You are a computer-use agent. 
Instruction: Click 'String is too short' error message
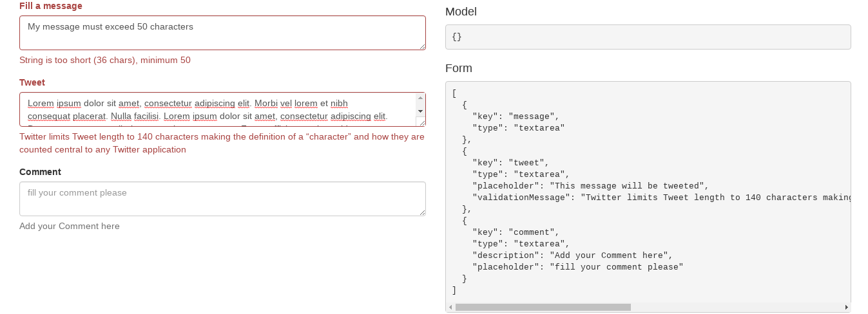tap(105, 60)
